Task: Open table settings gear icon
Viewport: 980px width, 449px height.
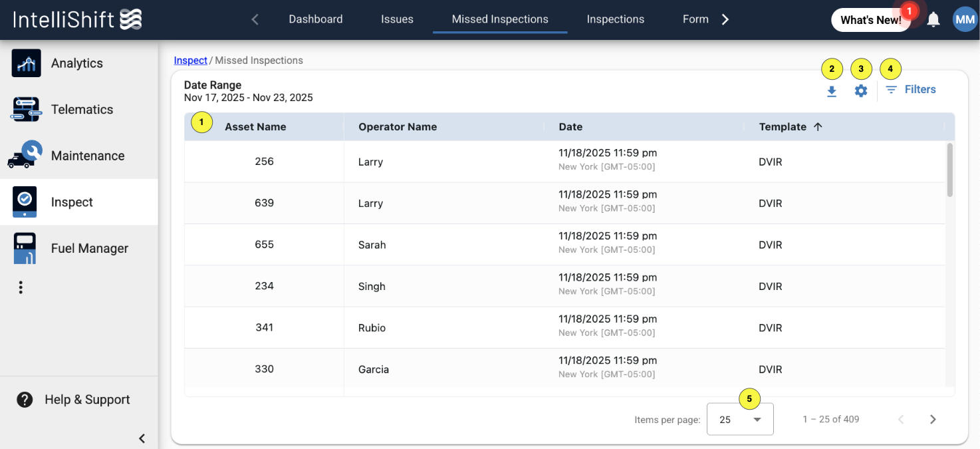Action: (x=861, y=91)
